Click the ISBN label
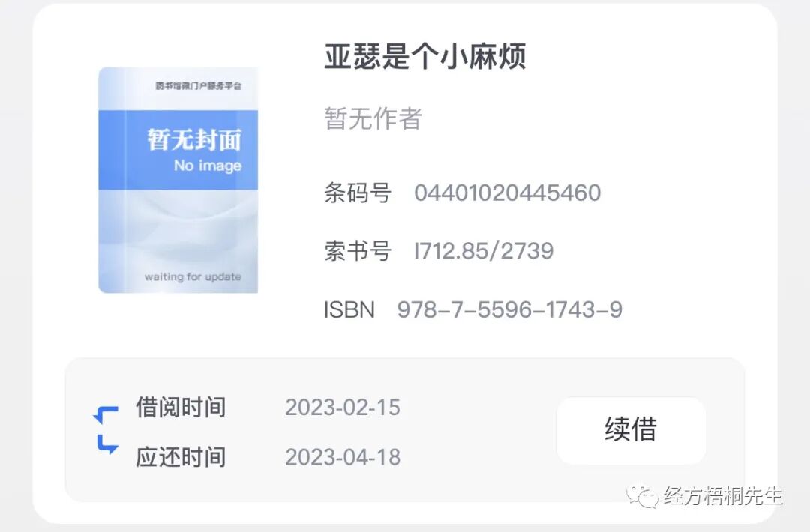810x532 pixels. (x=349, y=309)
